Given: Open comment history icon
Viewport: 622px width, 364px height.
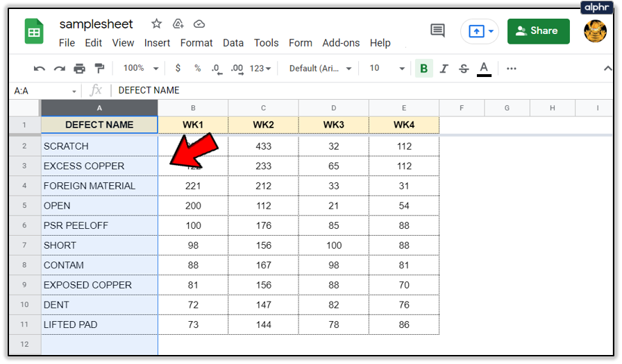Looking at the screenshot, I should [437, 31].
